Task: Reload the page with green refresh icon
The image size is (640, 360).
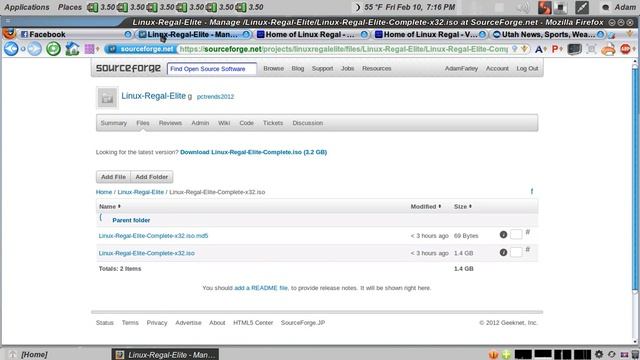Action: tap(53, 49)
